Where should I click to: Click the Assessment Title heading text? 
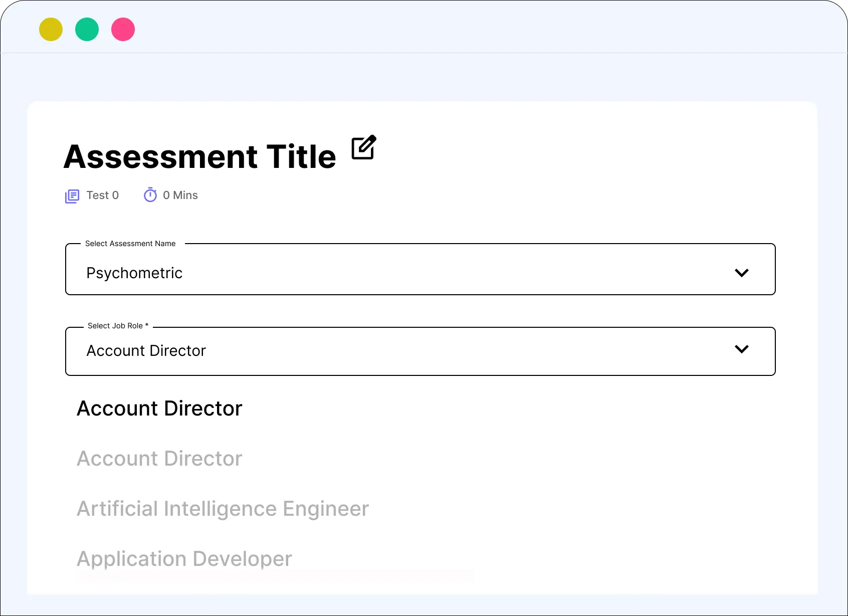point(199,157)
